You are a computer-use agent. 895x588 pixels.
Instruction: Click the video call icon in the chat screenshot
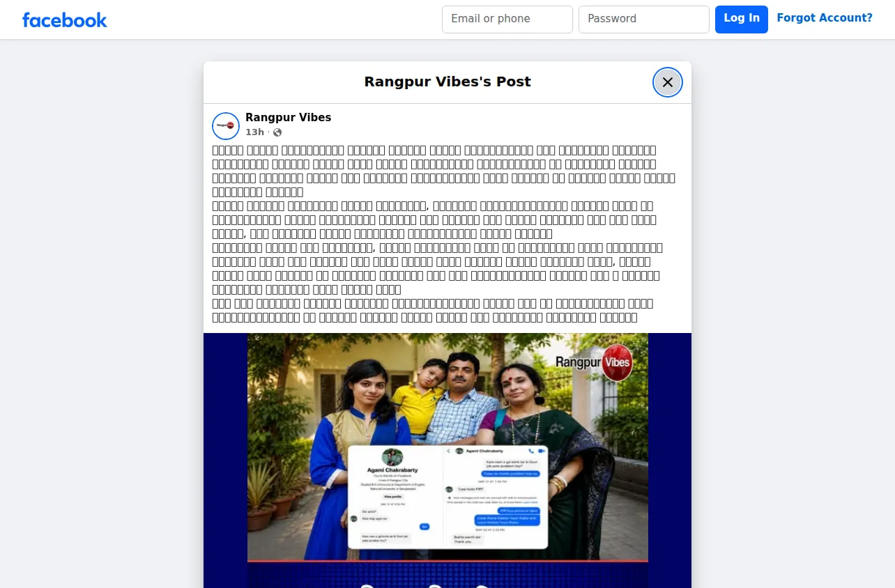[x=541, y=451]
